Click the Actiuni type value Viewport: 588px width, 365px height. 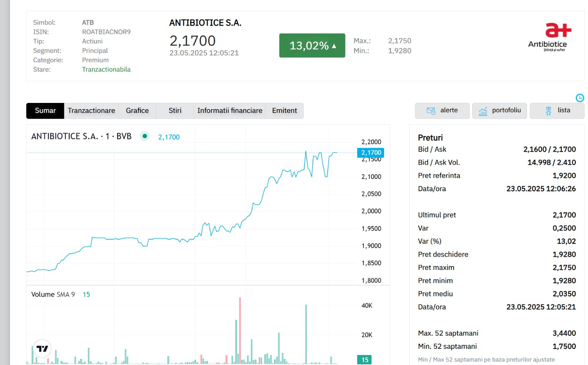92,41
